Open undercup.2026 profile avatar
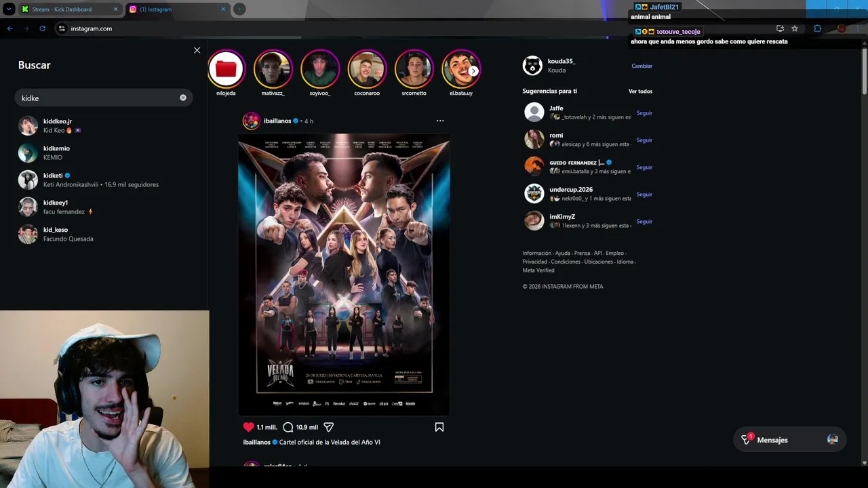 click(534, 193)
